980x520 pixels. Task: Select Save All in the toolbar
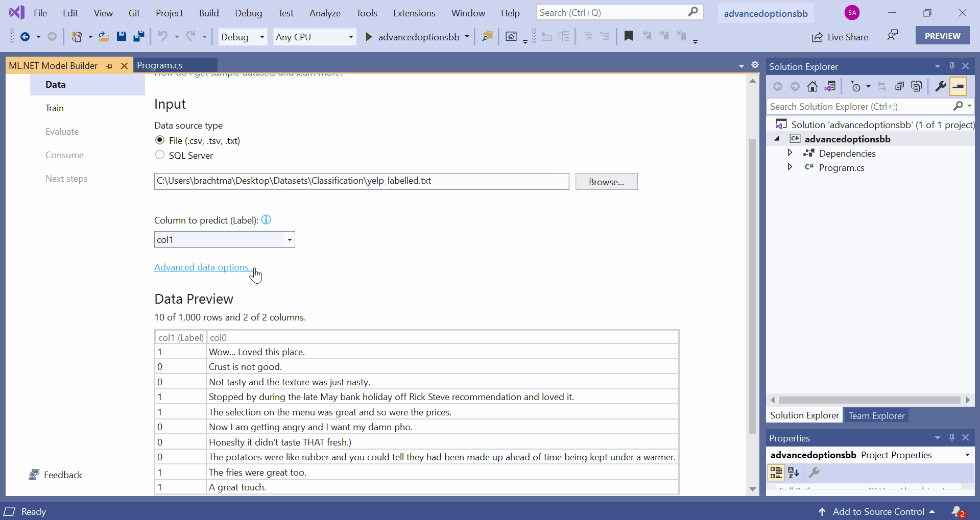pyautogui.click(x=138, y=36)
